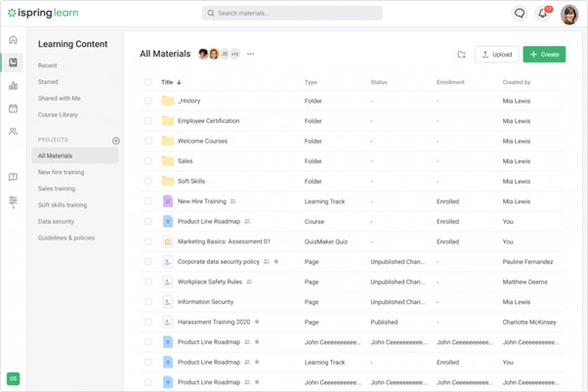Click the add project plus icon
The image size is (588, 392).
click(x=116, y=141)
